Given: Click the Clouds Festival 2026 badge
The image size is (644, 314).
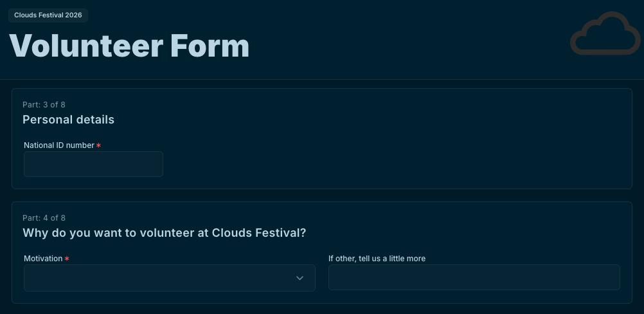Looking at the screenshot, I should pos(48,15).
